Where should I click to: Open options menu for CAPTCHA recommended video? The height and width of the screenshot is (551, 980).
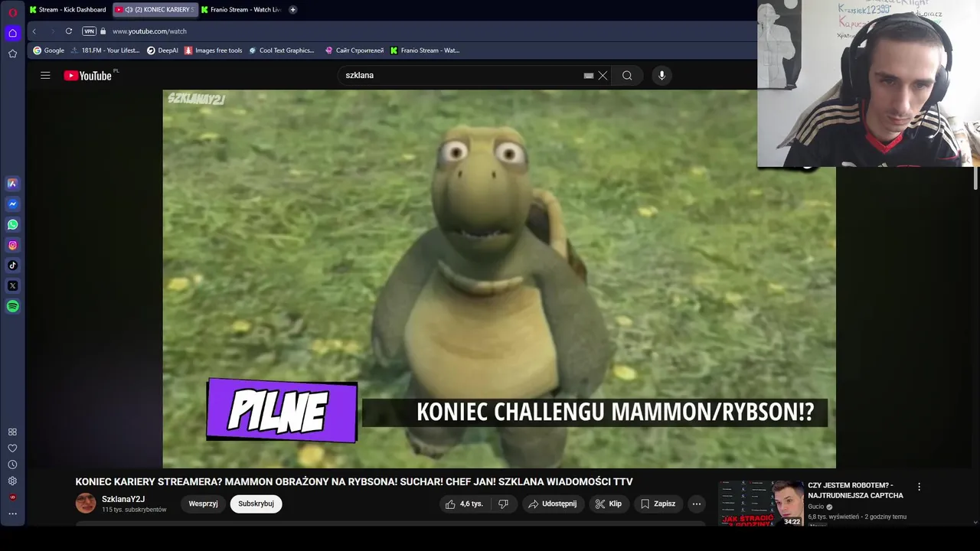tap(919, 487)
